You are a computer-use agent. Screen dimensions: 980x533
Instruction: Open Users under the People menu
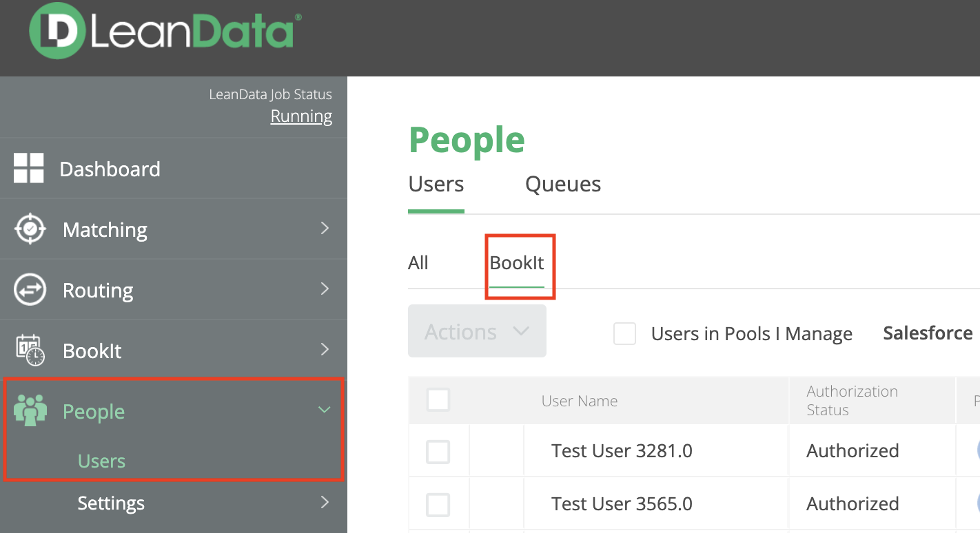coord(101,461)
